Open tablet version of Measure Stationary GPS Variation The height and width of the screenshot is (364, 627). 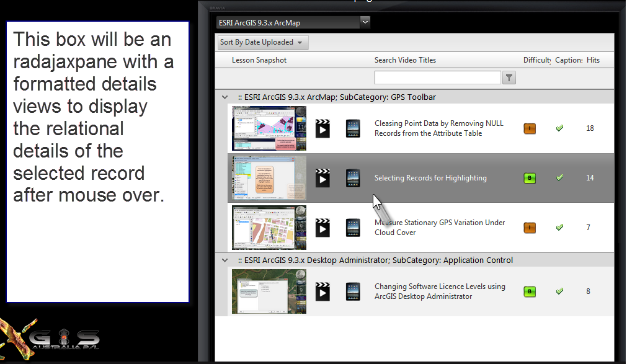pos(353,228)
